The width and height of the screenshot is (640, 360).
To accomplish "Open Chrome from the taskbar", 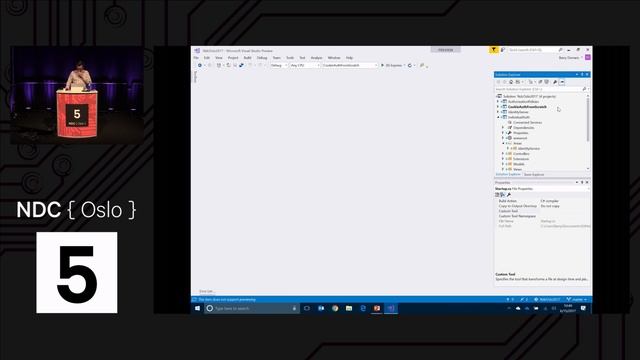I will pyautogui.click(x=335, y=308).
